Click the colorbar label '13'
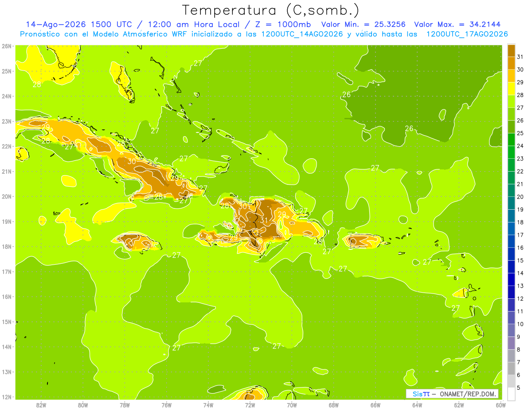This screenshot has height=411, width=532. 520,286
